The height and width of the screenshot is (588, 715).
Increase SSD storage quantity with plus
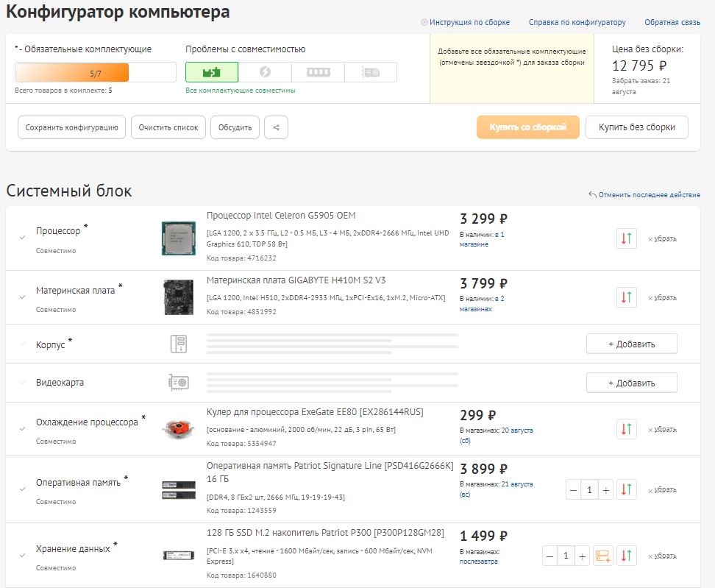tap(582, 556)
